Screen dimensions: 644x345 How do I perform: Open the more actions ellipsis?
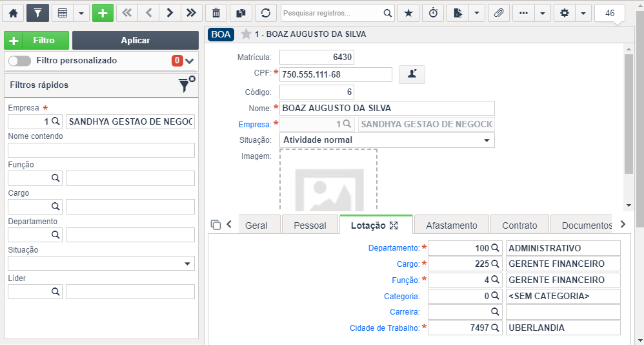[524, 13]
